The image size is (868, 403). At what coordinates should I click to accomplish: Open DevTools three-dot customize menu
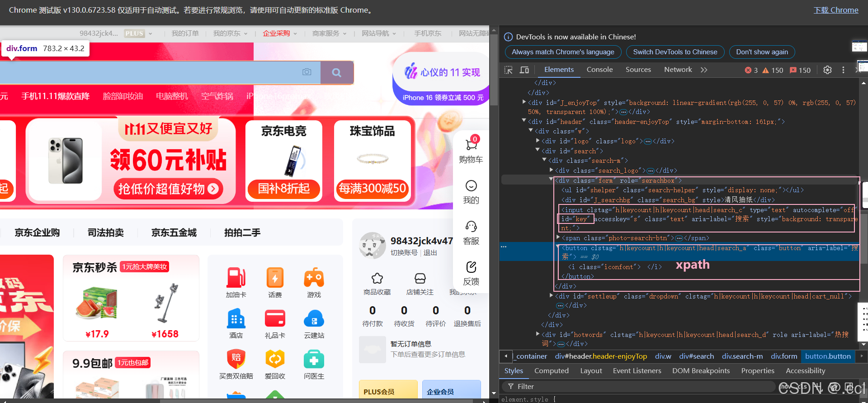[843, 70]
